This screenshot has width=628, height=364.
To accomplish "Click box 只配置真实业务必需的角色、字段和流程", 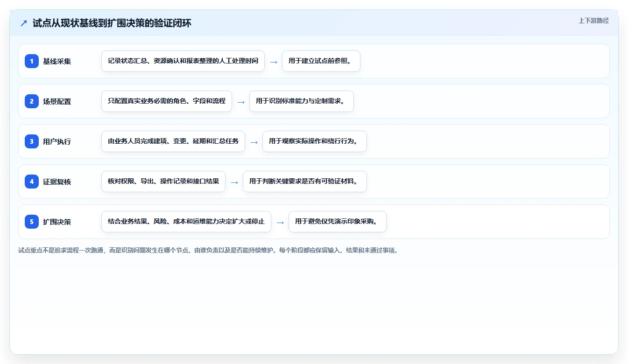I will click(167, 101).
